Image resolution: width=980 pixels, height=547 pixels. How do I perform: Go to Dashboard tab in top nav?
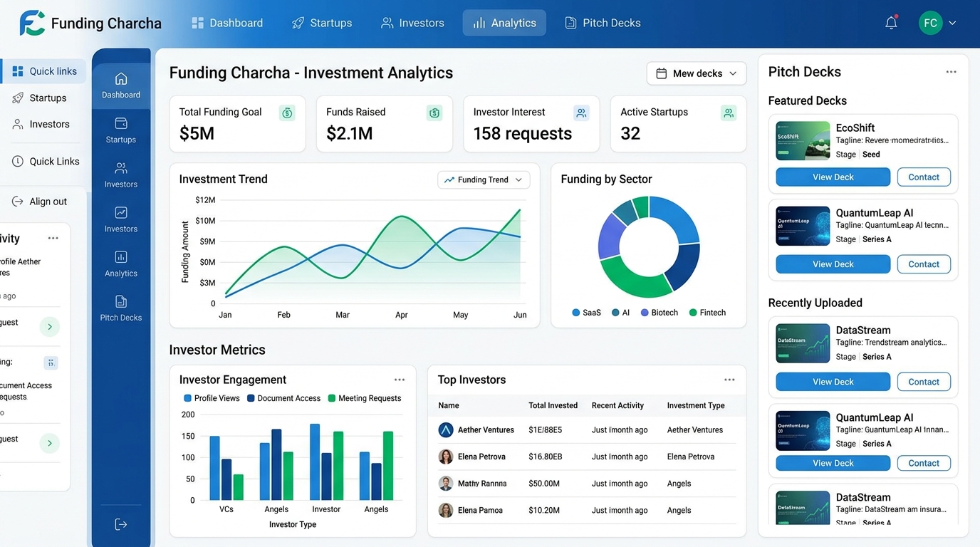point(227,23)
